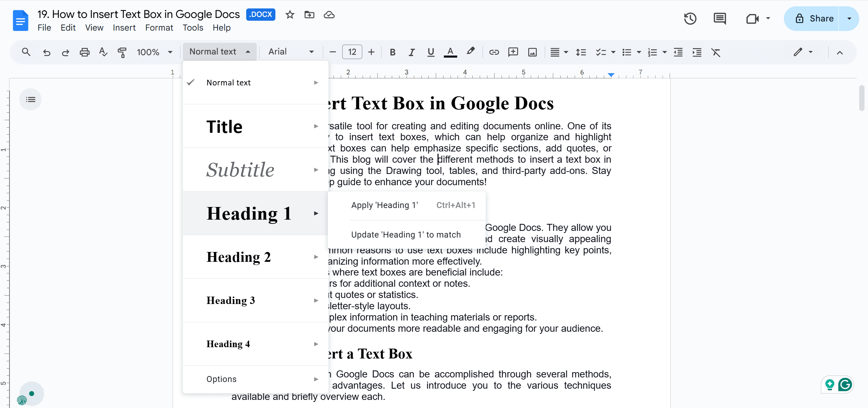Insert an image
Viewport: 868px width, 408px height.
tap(532, 52)
